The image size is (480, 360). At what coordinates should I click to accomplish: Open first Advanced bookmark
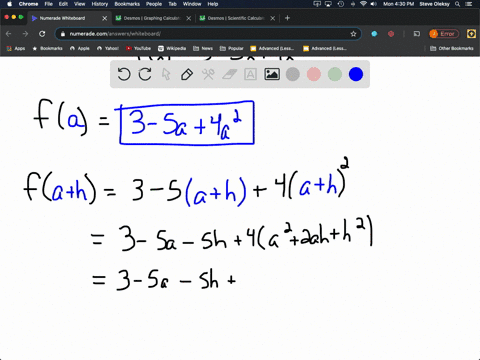[x=272, y=48]
